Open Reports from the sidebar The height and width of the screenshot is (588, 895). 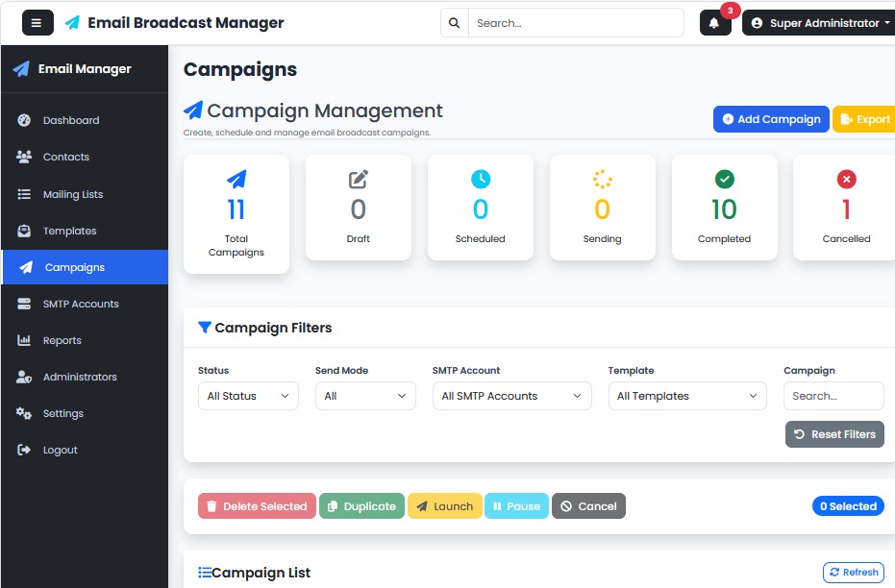point(85,340)
